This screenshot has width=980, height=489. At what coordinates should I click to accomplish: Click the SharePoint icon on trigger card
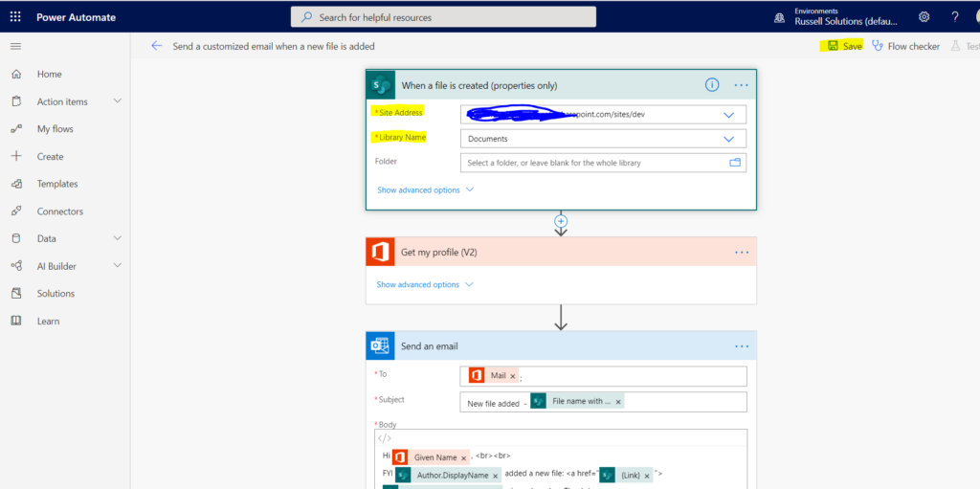pyautogui.click(x=381, y=85)
